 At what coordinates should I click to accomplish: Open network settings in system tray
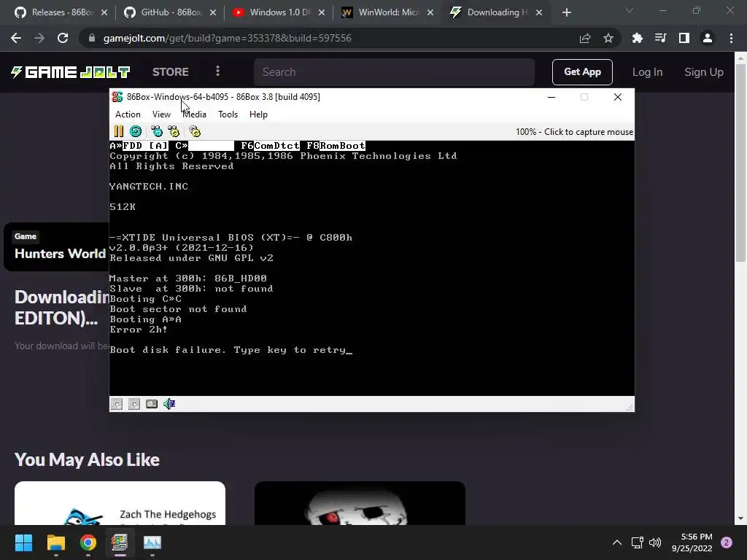click(637, 542)
